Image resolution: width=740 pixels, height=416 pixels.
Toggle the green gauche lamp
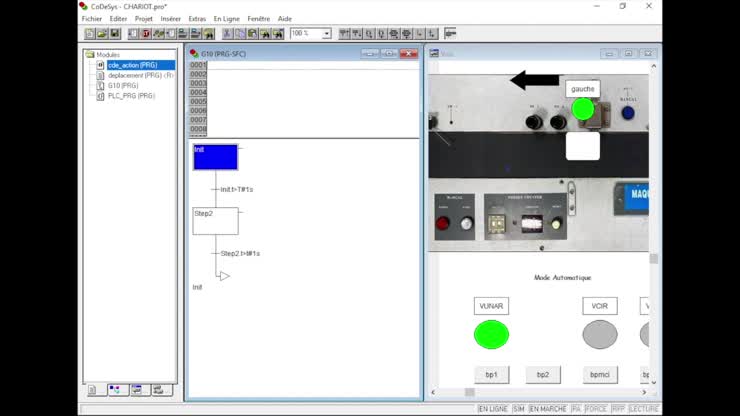point(583,109)
